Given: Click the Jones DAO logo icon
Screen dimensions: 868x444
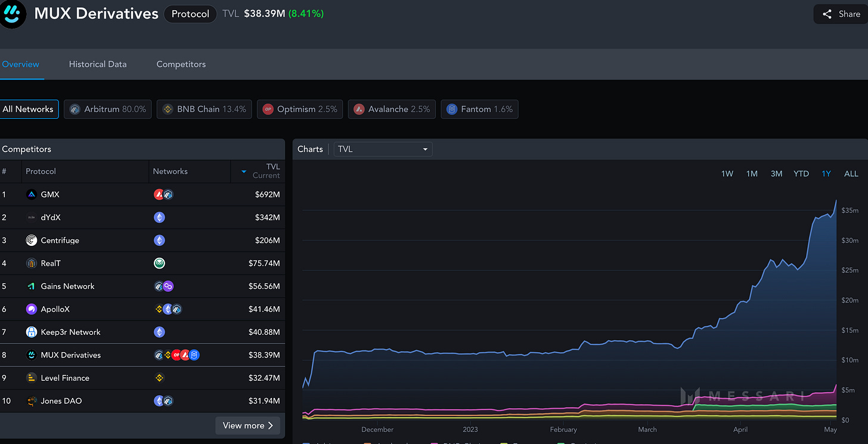Looking at the screenshot, I should pos(32,401).
